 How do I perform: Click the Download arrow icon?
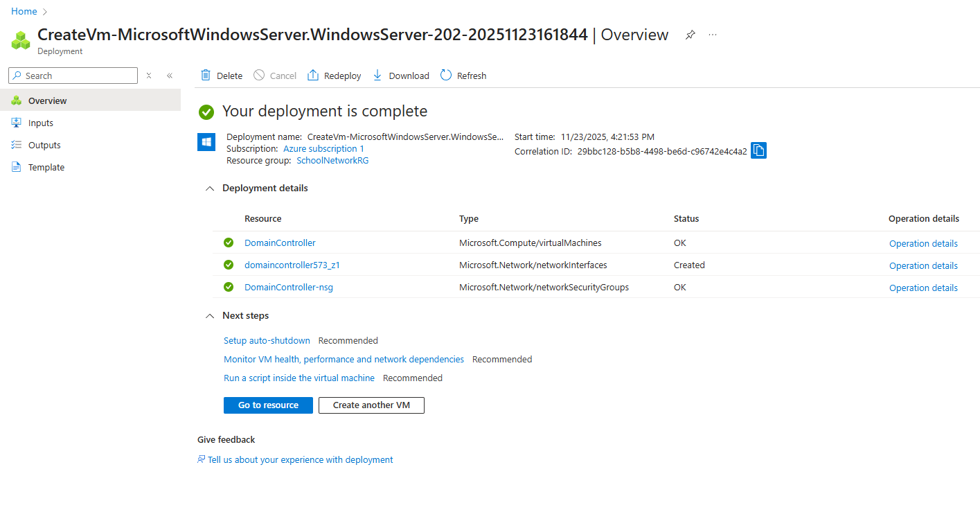point(377,76)
